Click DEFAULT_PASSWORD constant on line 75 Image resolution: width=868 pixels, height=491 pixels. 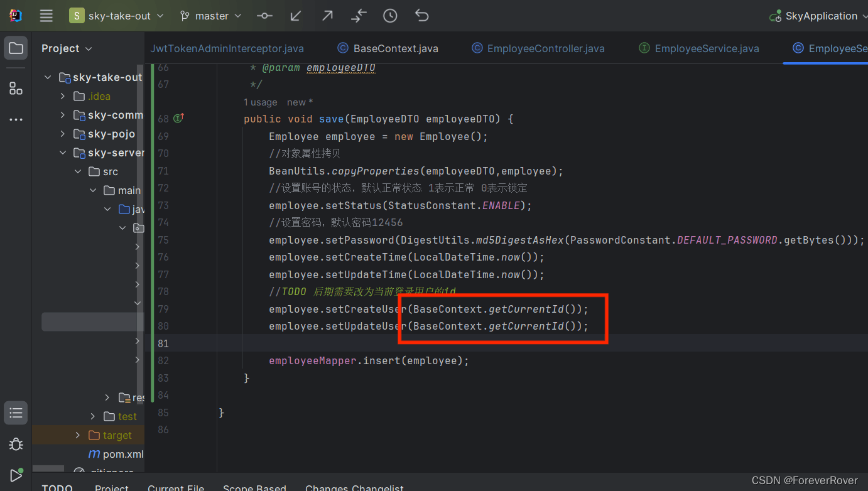pyautogui.click(x=727, y=240)
